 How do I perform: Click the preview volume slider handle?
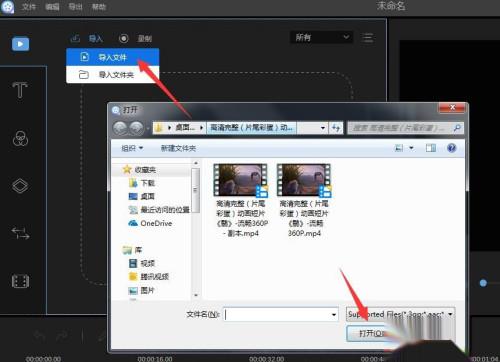[x=483, y=283]
